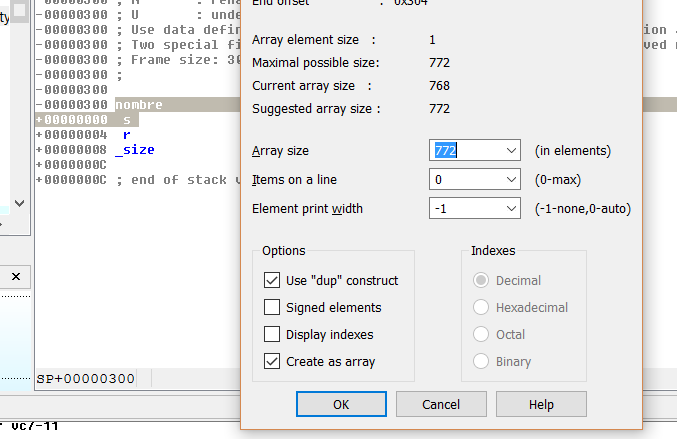The image size is (677, 439).
Task: Click the _size stack variable
Action: [135, 150]
